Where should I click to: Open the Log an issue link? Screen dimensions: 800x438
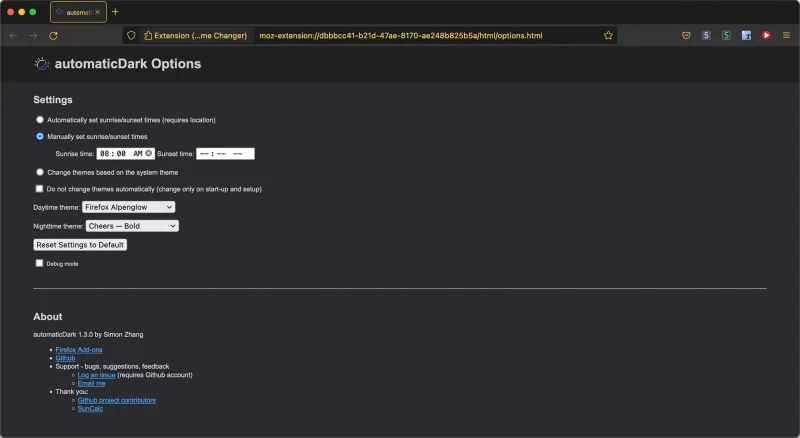tap(96, 375)
